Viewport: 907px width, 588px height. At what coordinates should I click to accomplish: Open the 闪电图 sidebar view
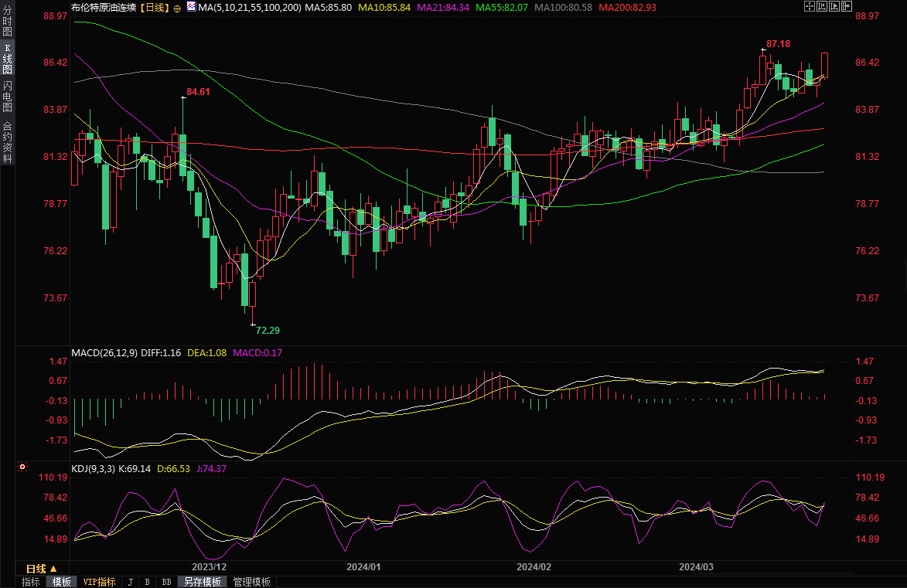[x=7, y=96]
